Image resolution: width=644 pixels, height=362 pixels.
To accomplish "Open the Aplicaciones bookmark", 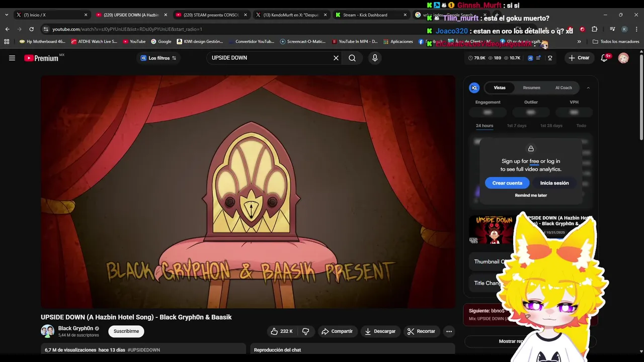I will pos(398,42).
